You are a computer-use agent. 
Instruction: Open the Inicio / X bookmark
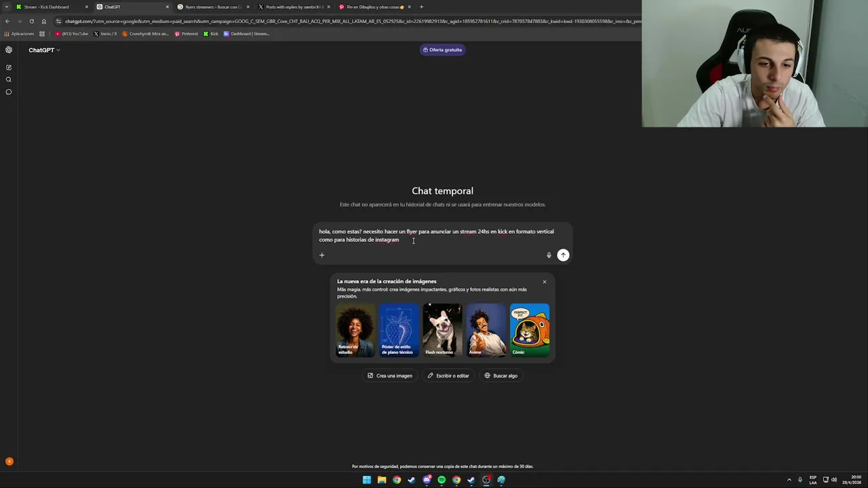point(105,34)
